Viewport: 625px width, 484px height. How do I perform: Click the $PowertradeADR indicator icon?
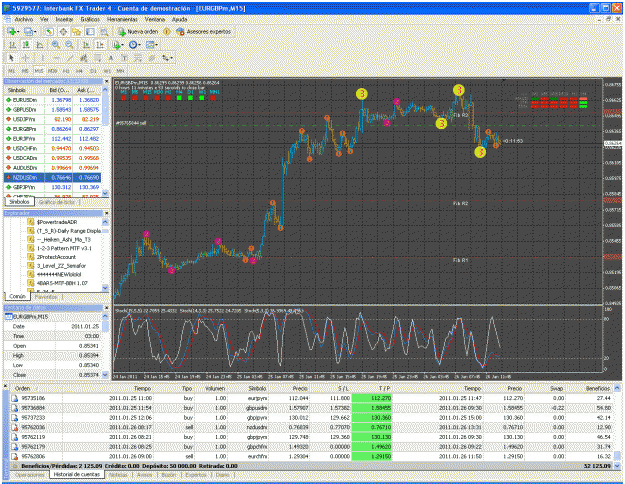tap(31, 222)
